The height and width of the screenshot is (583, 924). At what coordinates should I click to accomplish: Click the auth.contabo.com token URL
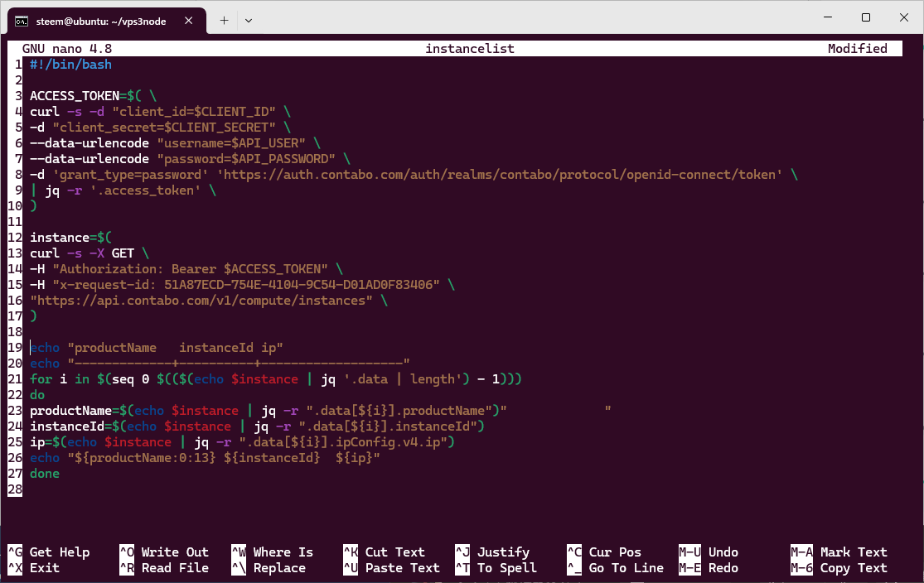(x=500, y=174)
